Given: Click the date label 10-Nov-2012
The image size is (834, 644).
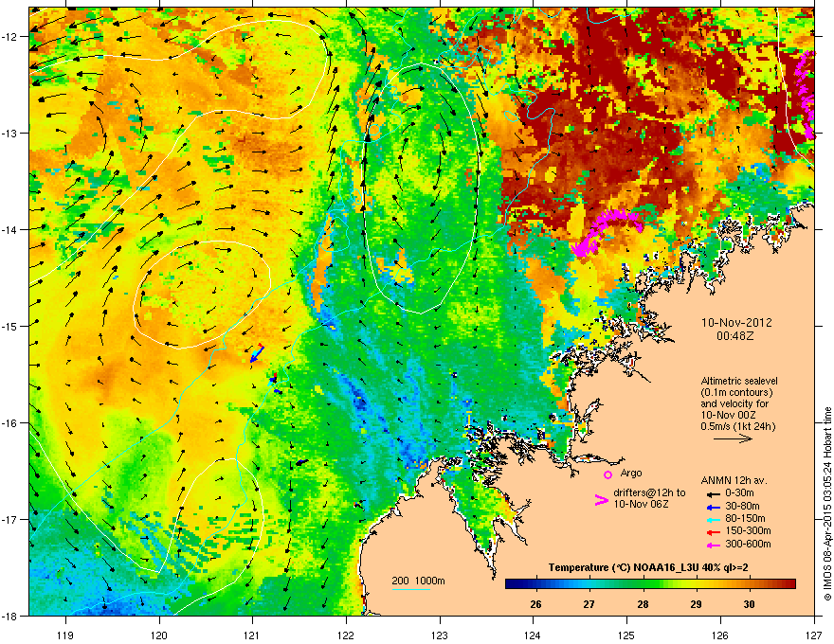Looking at the screenshot, I should click(736, 323).
